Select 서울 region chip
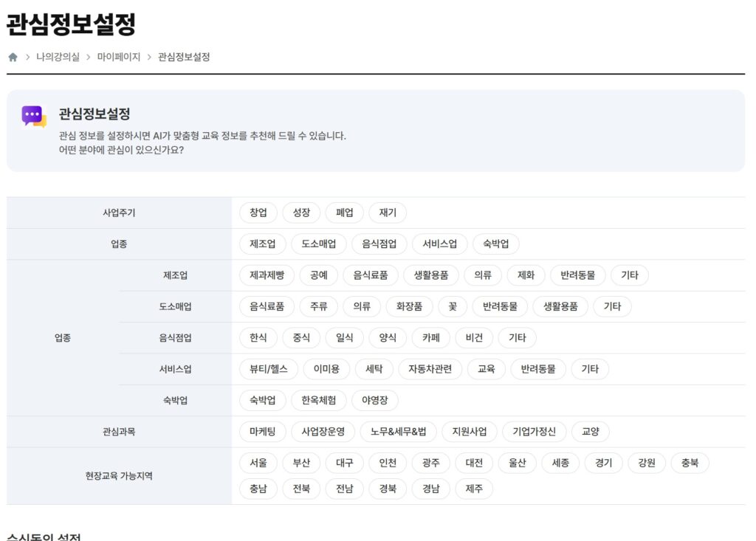 (258, 463)
